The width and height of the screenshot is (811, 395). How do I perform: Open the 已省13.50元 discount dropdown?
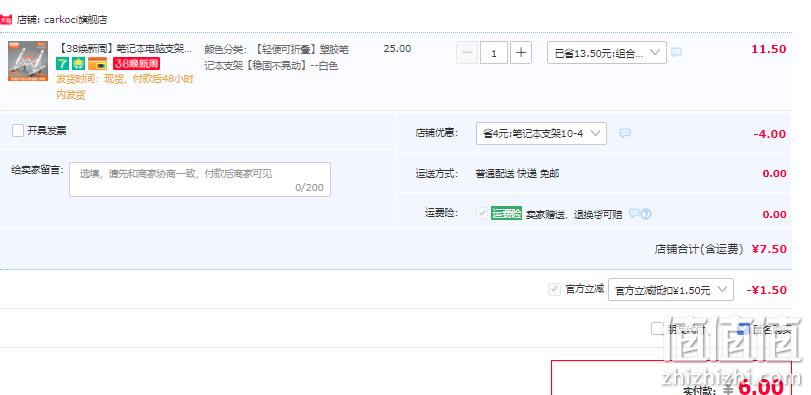point(607,53)
